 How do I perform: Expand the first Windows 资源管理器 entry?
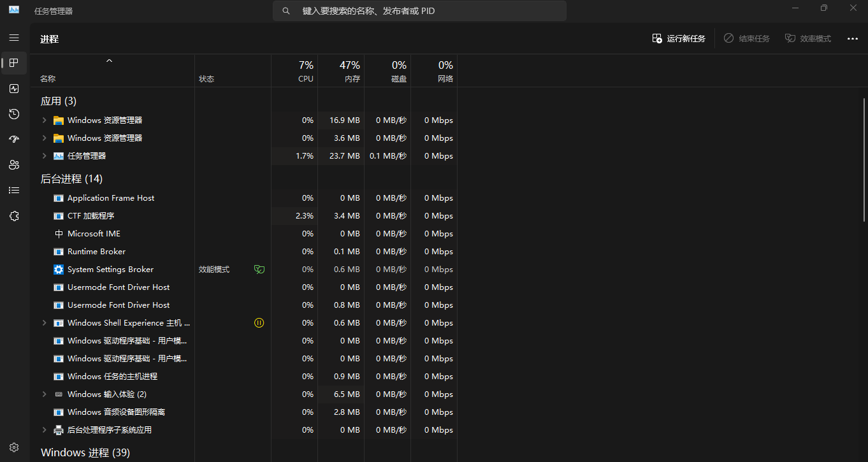tap(44, 120)
